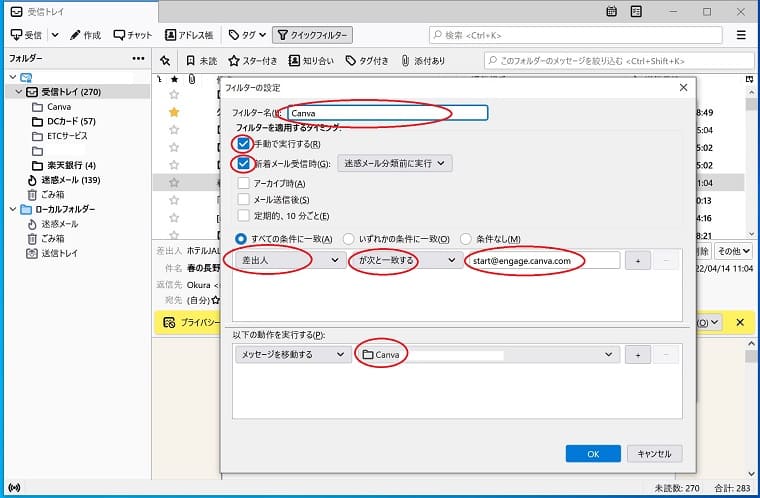Image resolution: width=760 pixels, height=498 pixels.
Task: Open 迷惑メール分類前に実行 dropdown
Action: pyautogui.click(x=395, y=163)
